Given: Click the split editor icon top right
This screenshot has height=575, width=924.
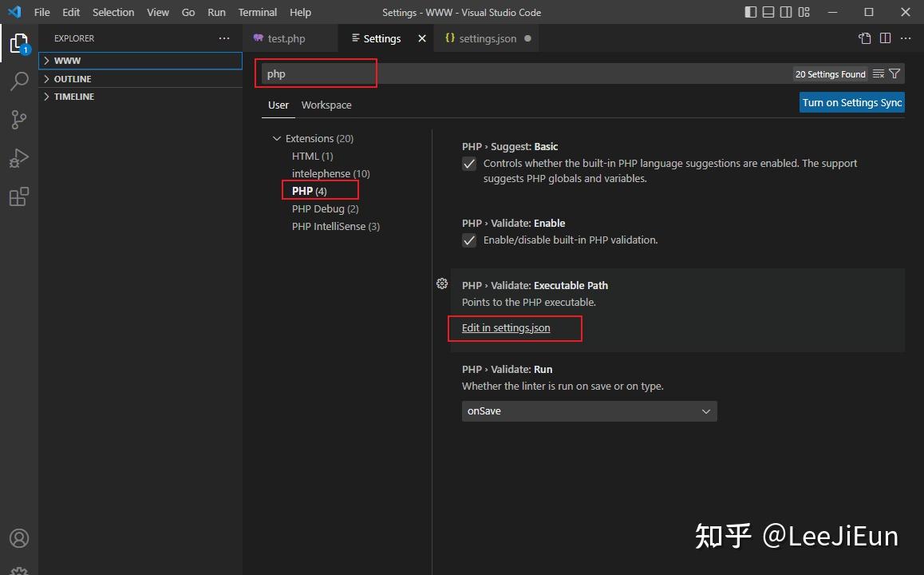Looking at the screenshot, I should coord(886,38).
